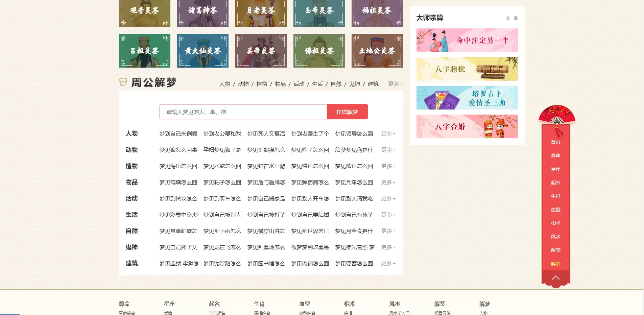Viewport: 644px width, 315px height.
Task: Open the 观音灵签 fortune card
Action: (145, 13)
